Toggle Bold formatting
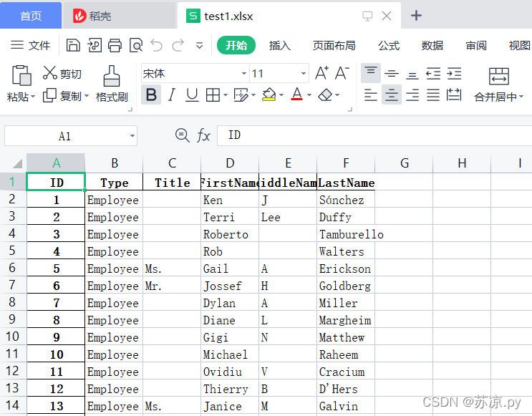This screenshot has height=416, width=532. [151, 95]
